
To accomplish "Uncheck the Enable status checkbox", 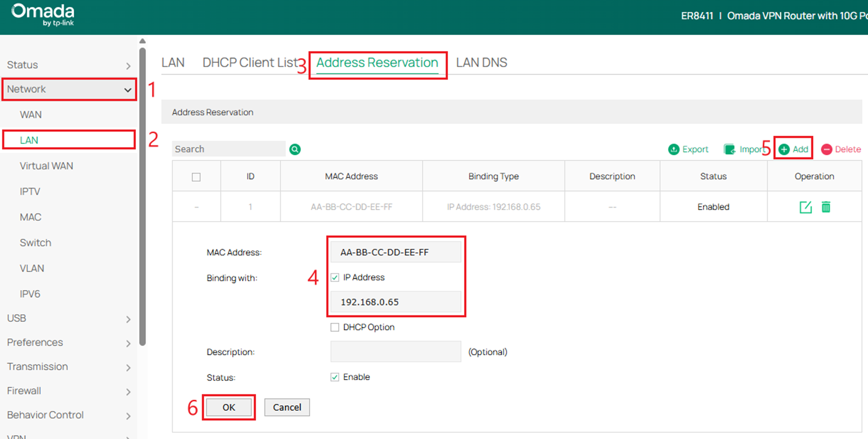I will click(x=335, y=377).
